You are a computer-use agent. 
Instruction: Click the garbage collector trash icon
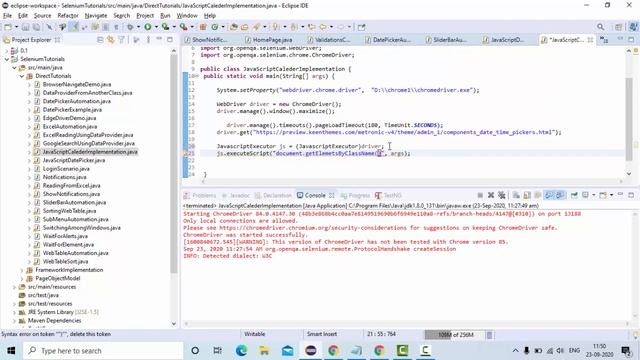coord(489,335)
